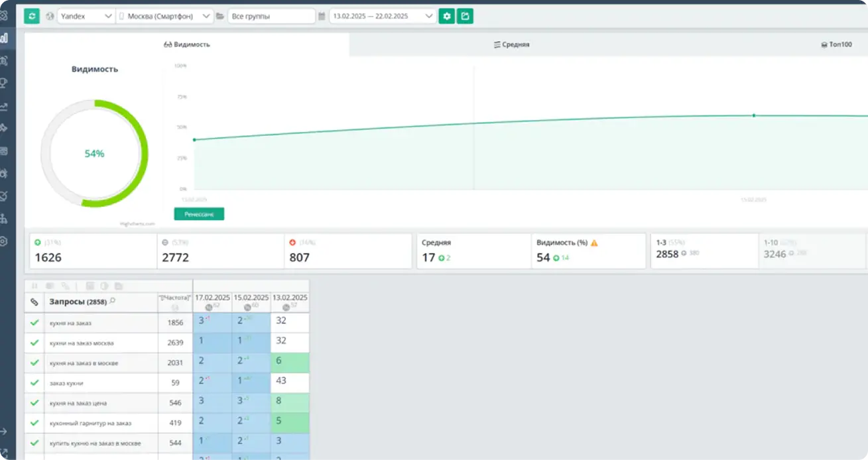868x460 pixels.
Task: Click the magnifier icon next to Запросы
Action: 113,301
